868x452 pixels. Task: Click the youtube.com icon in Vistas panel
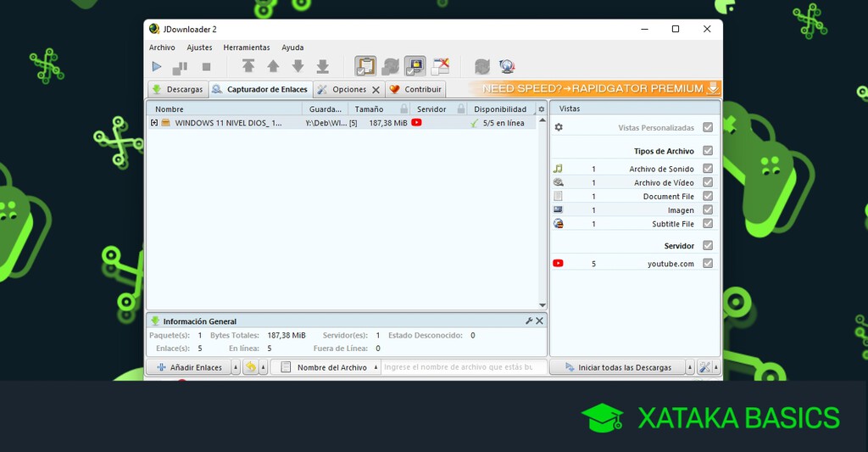pyautogui.click(x=558, y=264)
